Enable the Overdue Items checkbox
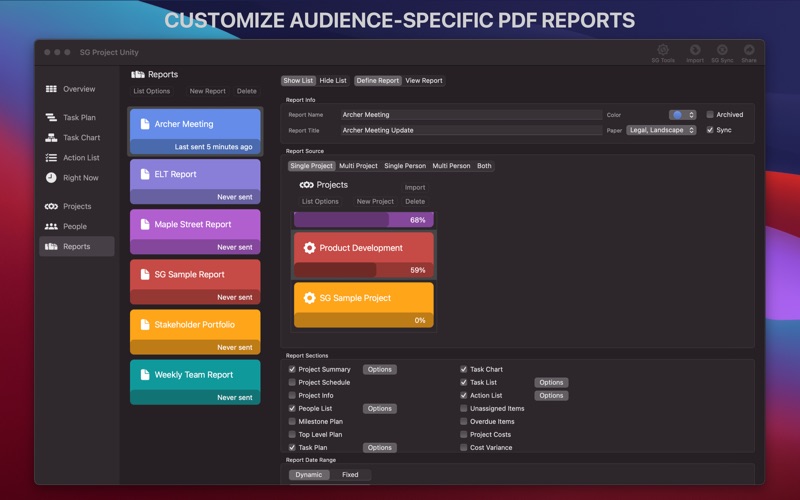Viewport: 800px width, 500px height. tap(463, 421)
